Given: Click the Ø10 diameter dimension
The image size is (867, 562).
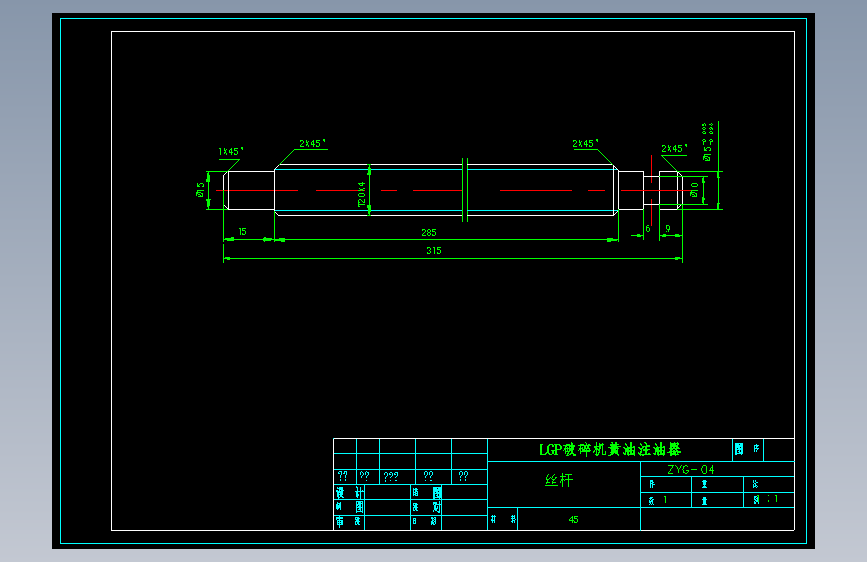Looking at the screenshot, I should pos(694,190).
